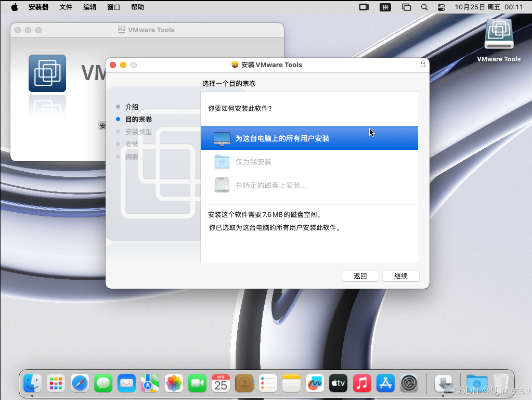The height and width of the screenshot is (400, 532).
Task: Open the 窗口 menu
Action: (114, 7)
